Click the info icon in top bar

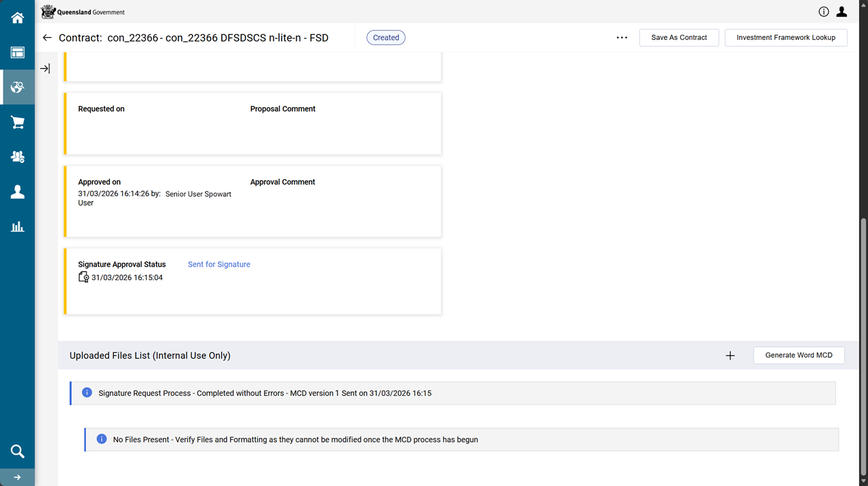click(x=824, y=12)
